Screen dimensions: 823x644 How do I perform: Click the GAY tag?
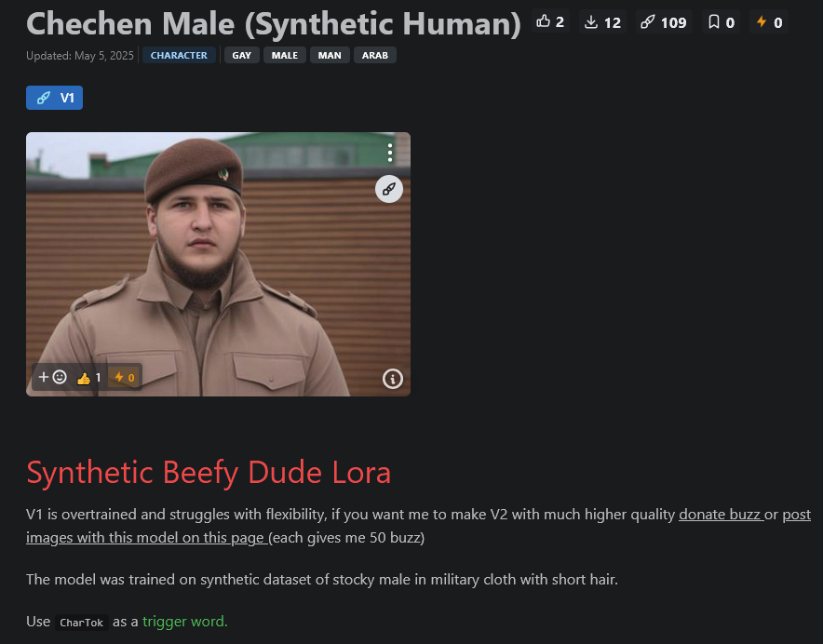tap(241, 55)
